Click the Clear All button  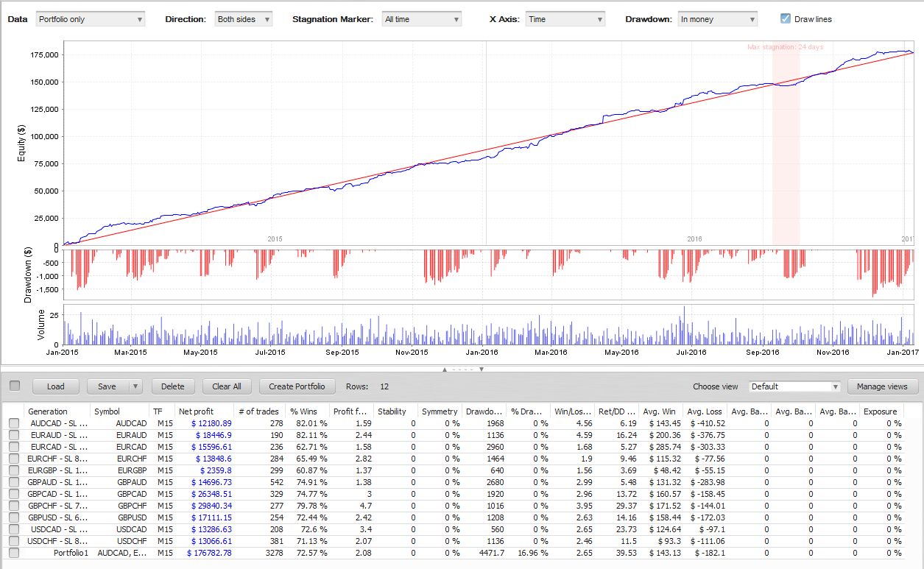click(227, 386)
